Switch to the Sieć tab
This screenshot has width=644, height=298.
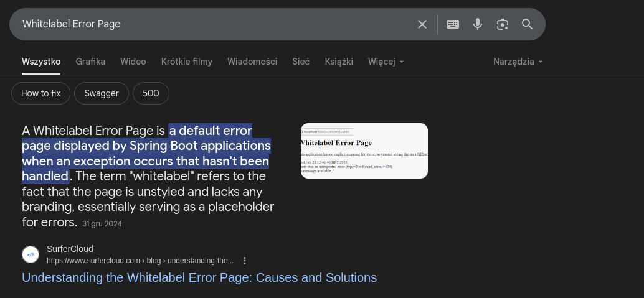(x=301, y=62)
